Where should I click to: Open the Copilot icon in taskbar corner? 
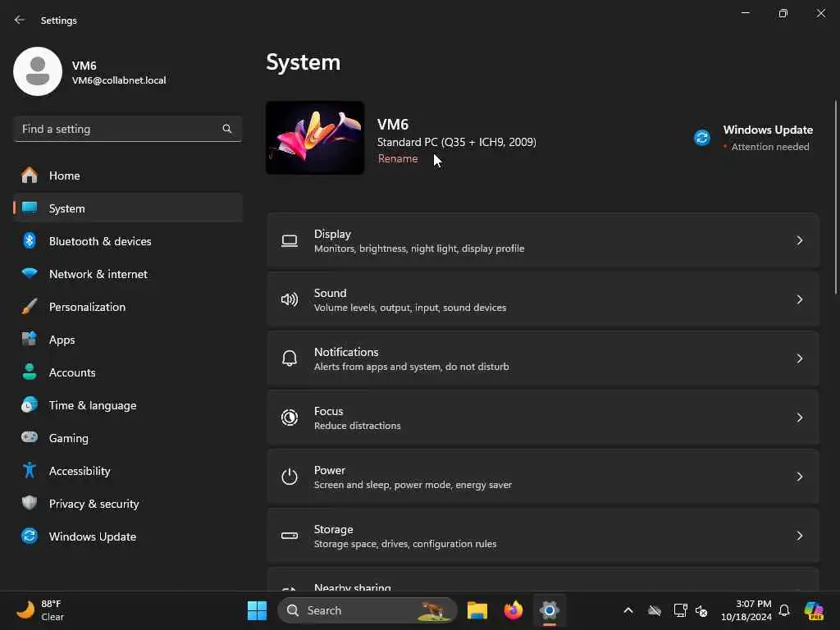tap(815, 610)
